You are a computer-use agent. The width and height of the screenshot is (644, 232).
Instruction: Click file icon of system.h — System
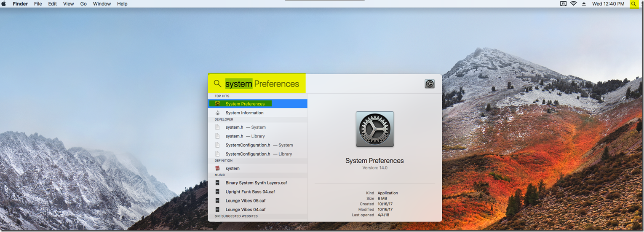click(x=217, y=127)
